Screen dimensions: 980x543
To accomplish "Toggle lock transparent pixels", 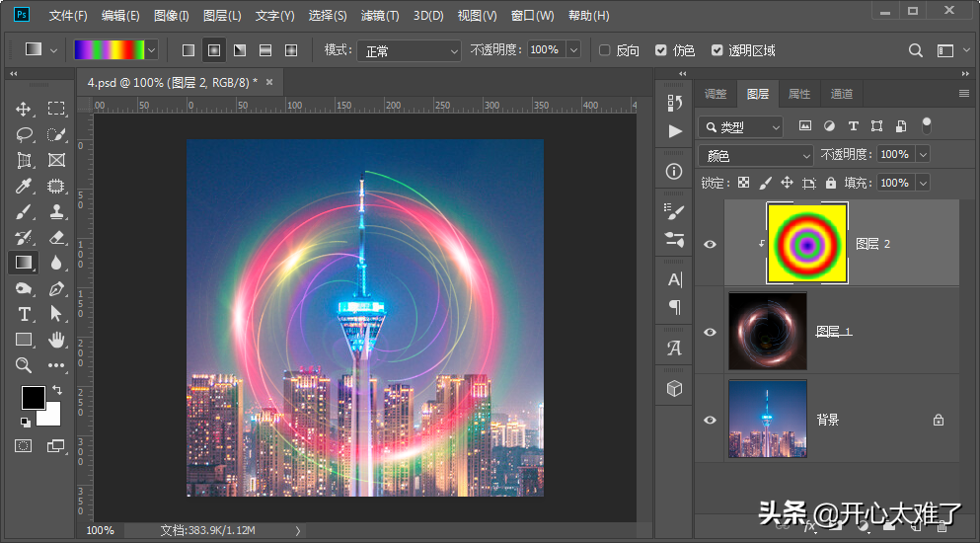I will (x=744, y=183).
